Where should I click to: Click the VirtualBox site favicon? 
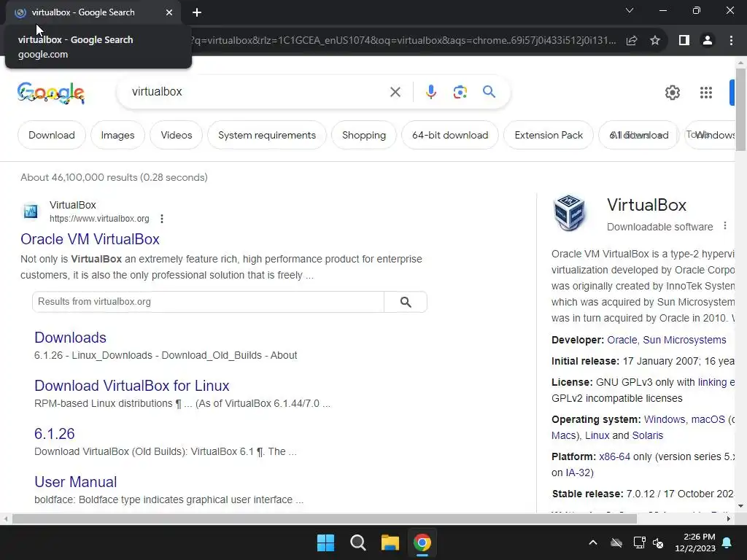click(31, 211)
